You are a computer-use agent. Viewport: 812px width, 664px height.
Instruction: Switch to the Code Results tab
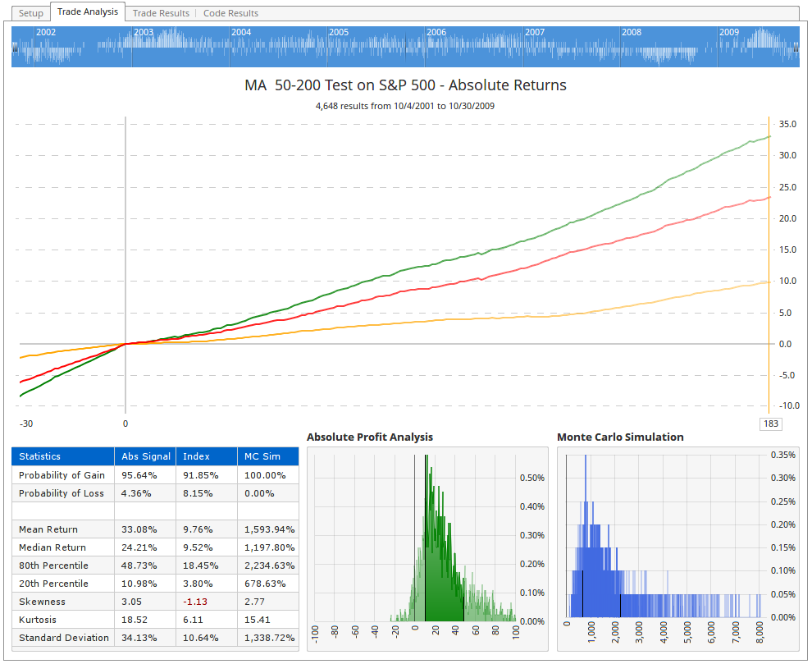tap(232, 13)
